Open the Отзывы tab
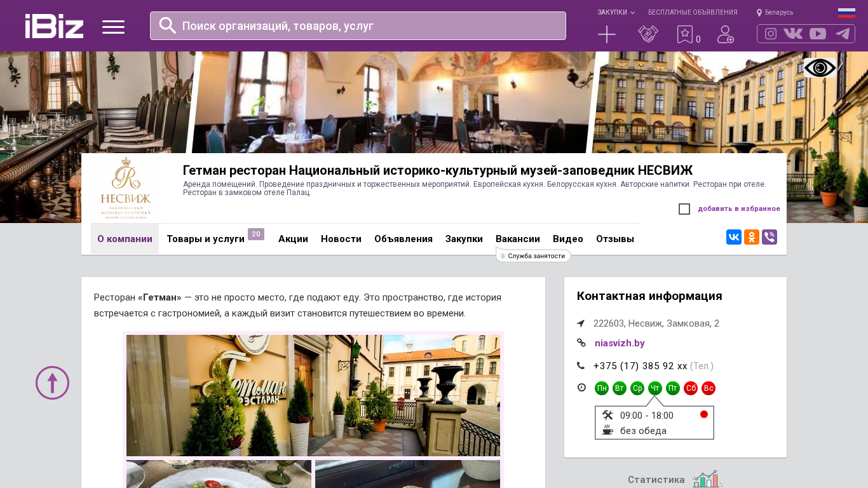Screen dimensions: 868x488 615,239
